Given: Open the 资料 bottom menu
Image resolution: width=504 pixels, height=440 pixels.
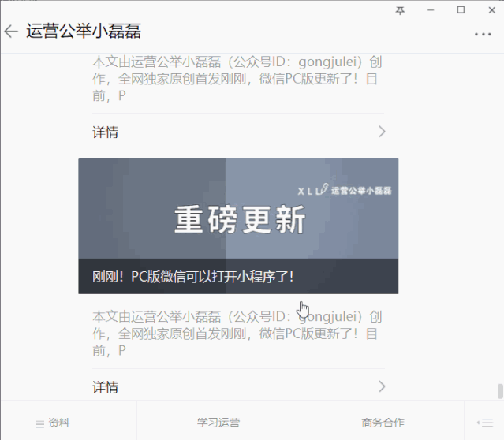Looking at the screenshot, I should pyautogui.click(x=53, y=423).
